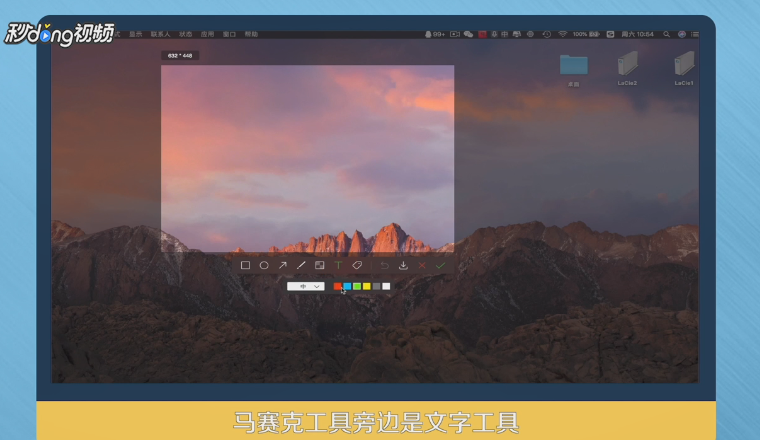
Task: Undo the last annotation
Action: pyautogui.click(x=384, y=265)
